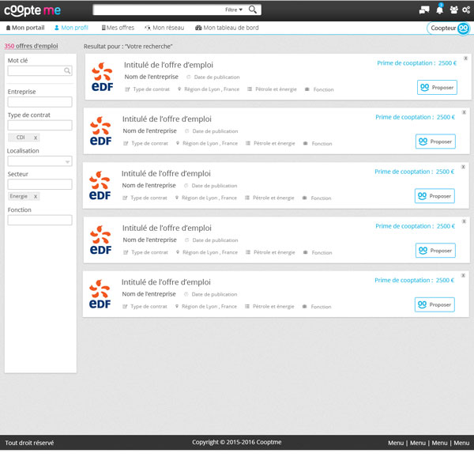Click the EDF logo of fifth offer

[x=100, y=294]
